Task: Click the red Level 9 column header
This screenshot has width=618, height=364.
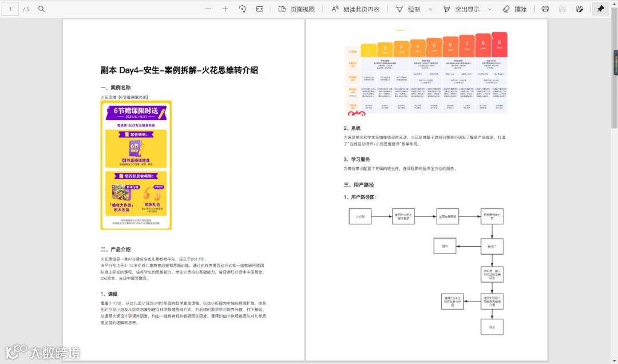Action: point(500,45)
